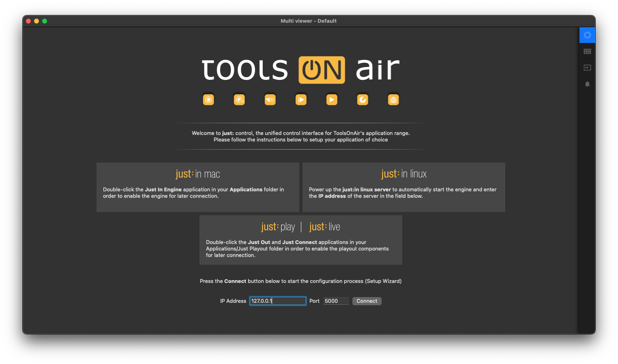Open the gear settings sidebar tab
The height and width of the screenshot is (364, 618).
[587, 35]
